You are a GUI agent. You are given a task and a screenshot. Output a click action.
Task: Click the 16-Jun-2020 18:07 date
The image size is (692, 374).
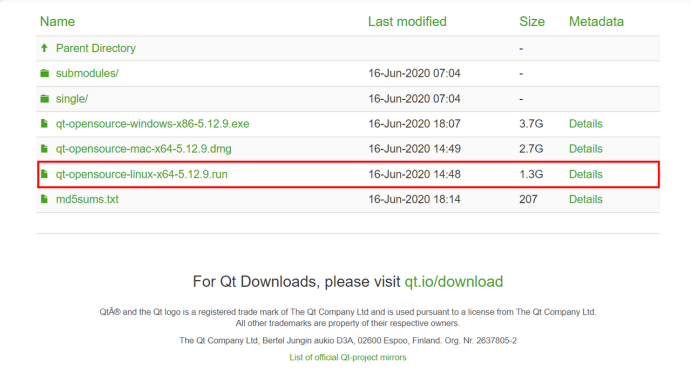[x=414, y=124]
